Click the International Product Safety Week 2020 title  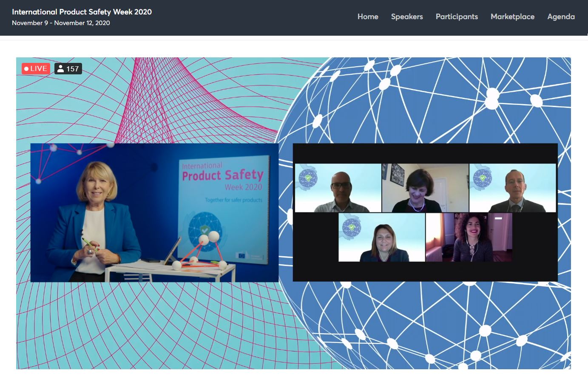pyautogui.click(x=82, y=12)
